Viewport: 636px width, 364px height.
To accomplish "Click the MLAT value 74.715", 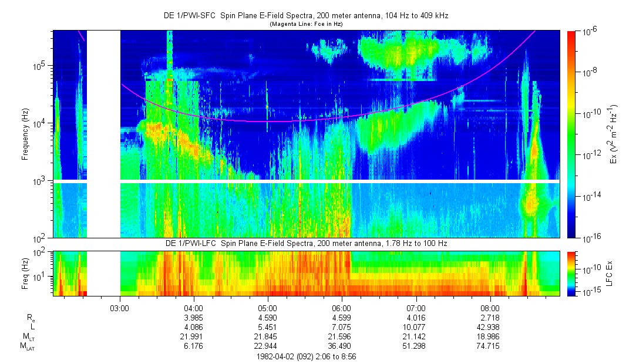I will [490, 346].
